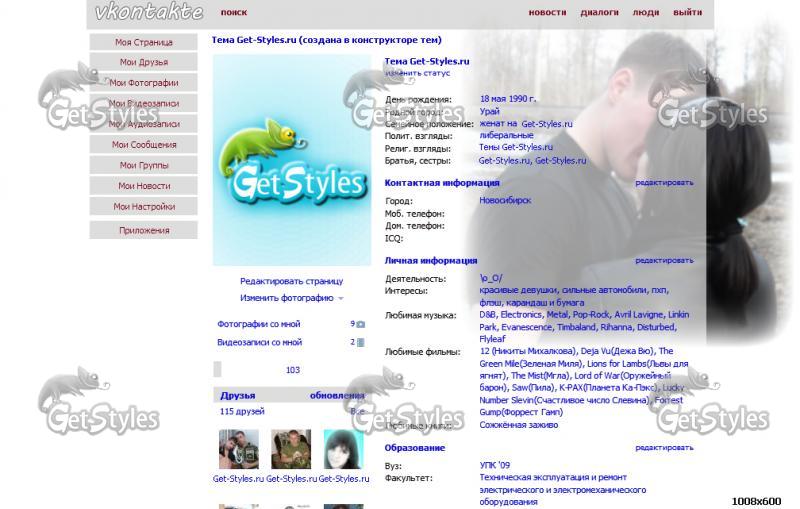Viewport: 800px width, 509px height.
Task: Open Видеозаписи со мной link
Action: (259, 342)
